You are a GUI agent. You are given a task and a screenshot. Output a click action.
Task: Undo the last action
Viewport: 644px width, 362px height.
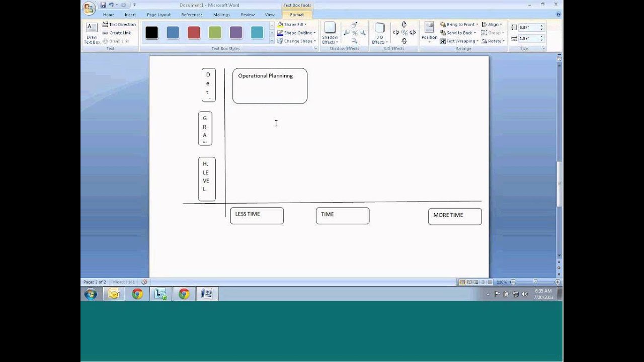111,5
